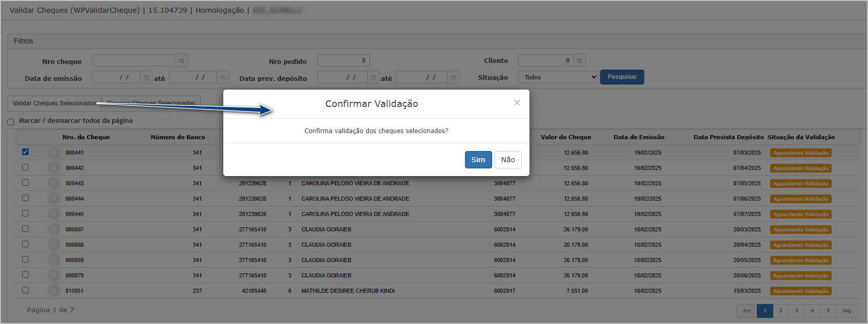
Task: Toggle Marcar / desmarcar todos da página checkbox
Action: click(x=11, y=122)
